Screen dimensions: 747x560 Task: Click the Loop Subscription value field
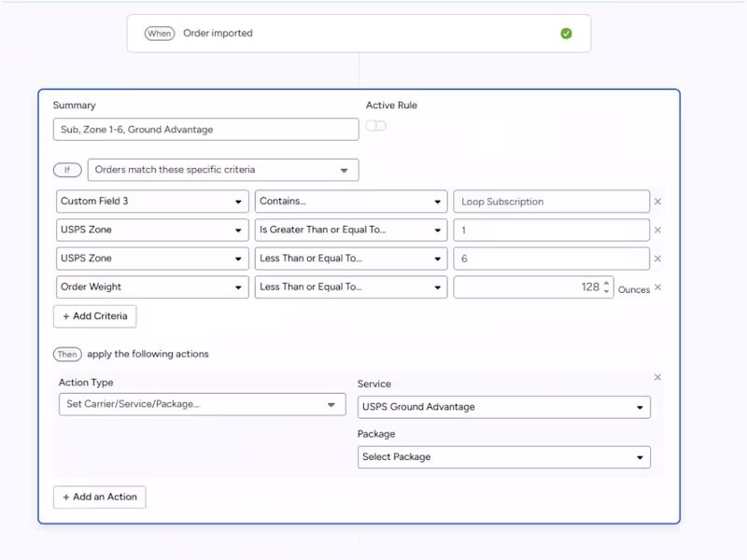pos(551,202)
